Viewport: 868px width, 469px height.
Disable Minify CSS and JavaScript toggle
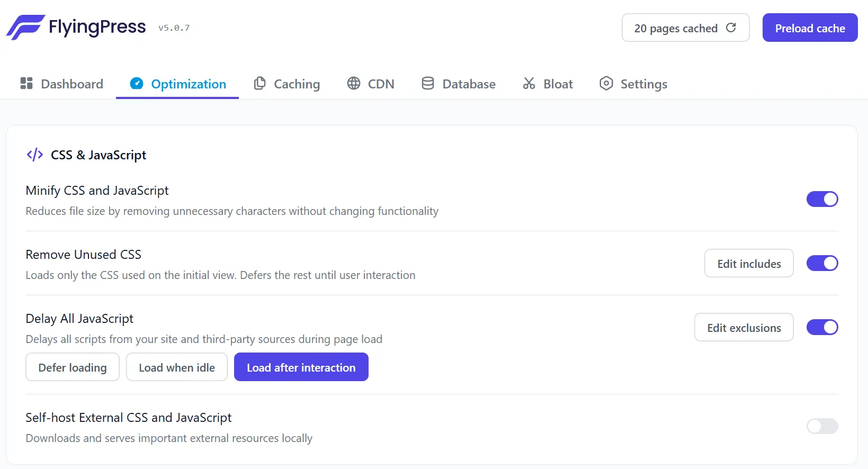tap(822, 199)
